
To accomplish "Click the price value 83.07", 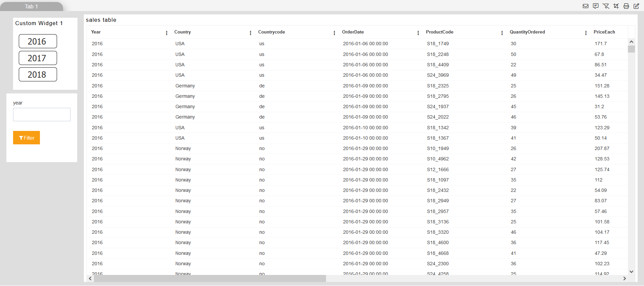I will [x=600, y=201].
